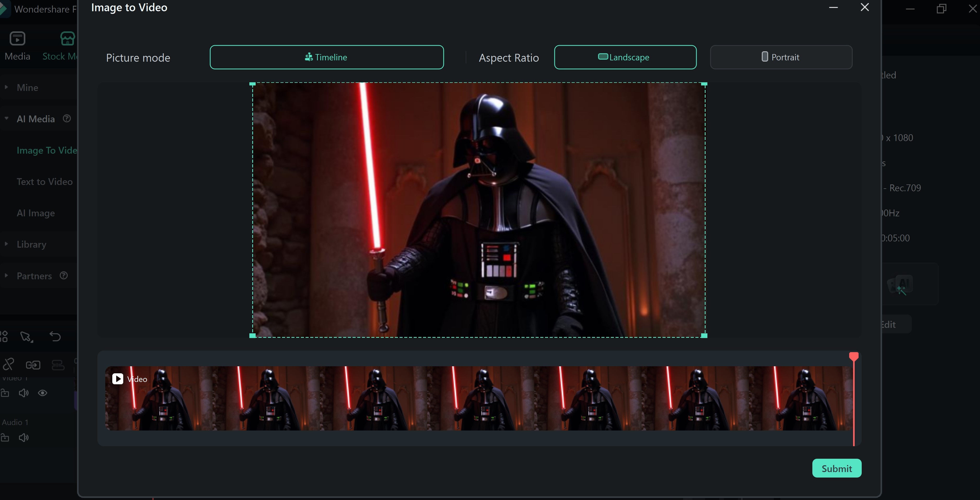Click the Video clip play icon

coord(118,379)
